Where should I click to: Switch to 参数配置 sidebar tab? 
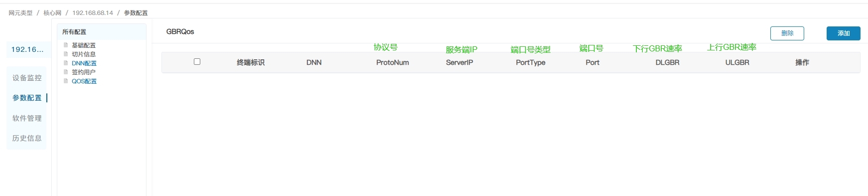(x=27, y=98)
